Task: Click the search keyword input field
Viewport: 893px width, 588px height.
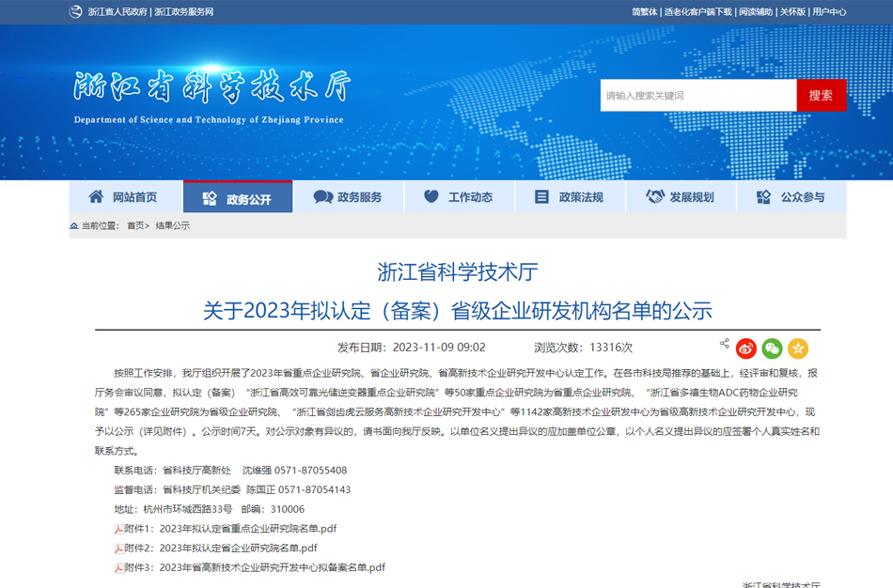Action: pos(697,95)
